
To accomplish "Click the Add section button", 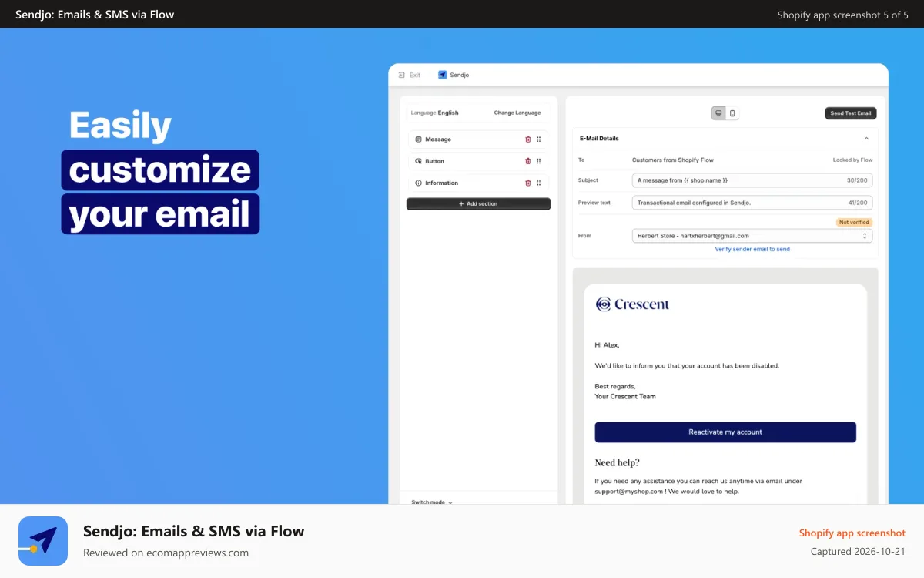I will coord(478,203).
